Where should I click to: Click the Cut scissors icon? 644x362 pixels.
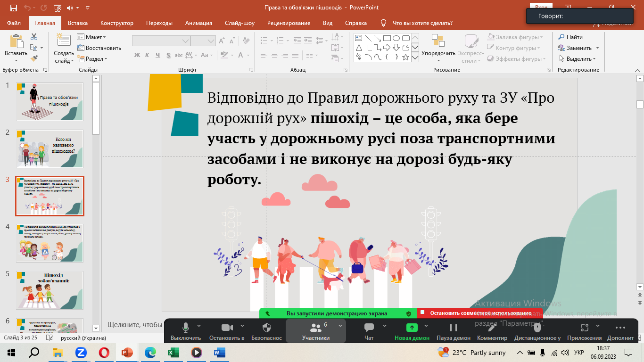tap(34, 37)
